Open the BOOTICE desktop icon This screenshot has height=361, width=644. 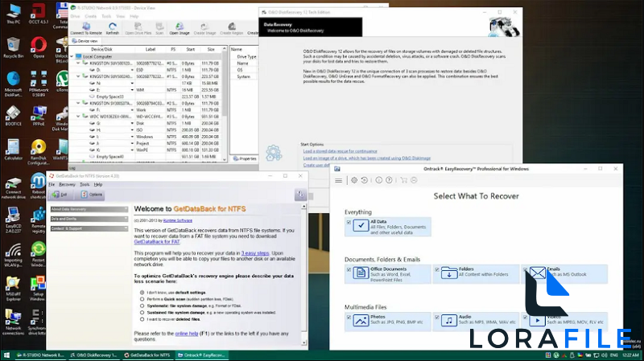(13, 116)
